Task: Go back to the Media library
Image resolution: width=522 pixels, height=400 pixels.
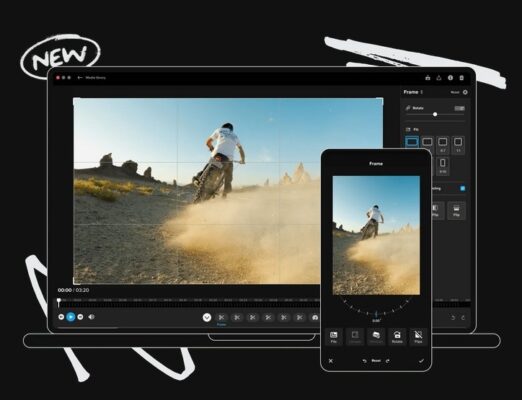Action: 91,78
